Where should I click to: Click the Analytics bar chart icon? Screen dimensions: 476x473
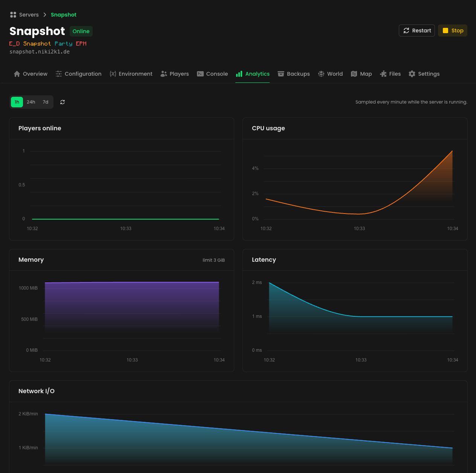tap(239, 74)
